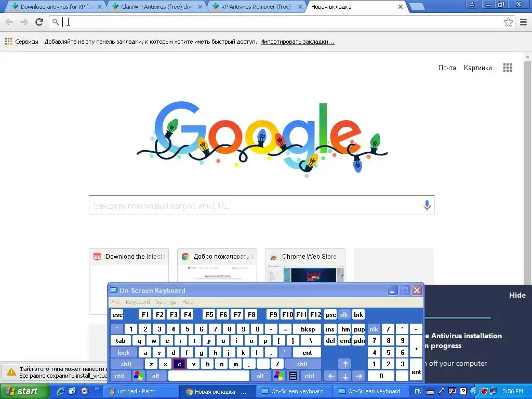This screenshot has height=399, width=532.
Task: Hide the antivirus installation popup
Action: [x=517, y=295]
